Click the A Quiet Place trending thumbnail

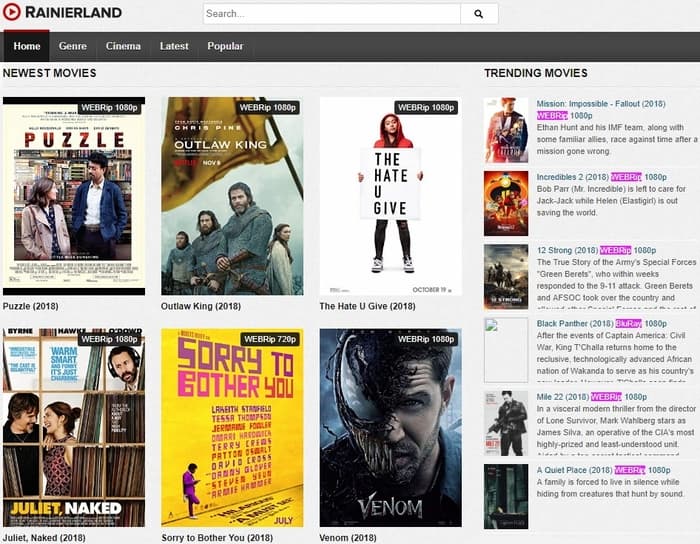pyautogui.click(x=506, y=496)
